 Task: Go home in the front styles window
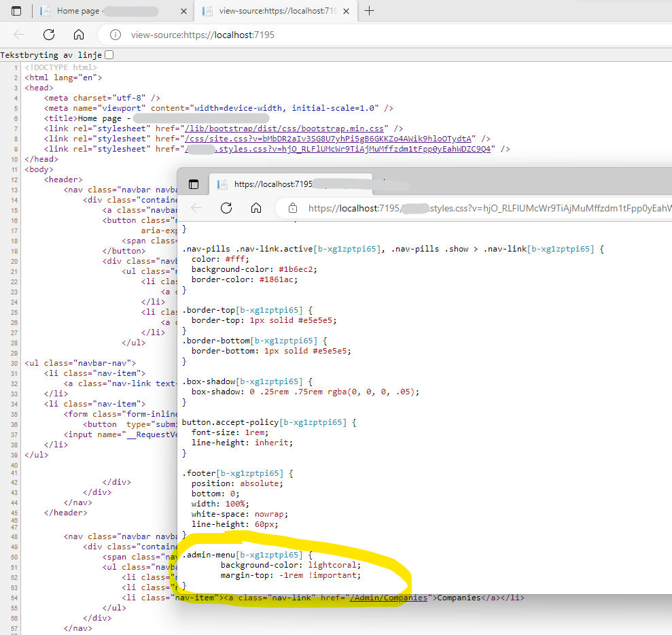256,208
